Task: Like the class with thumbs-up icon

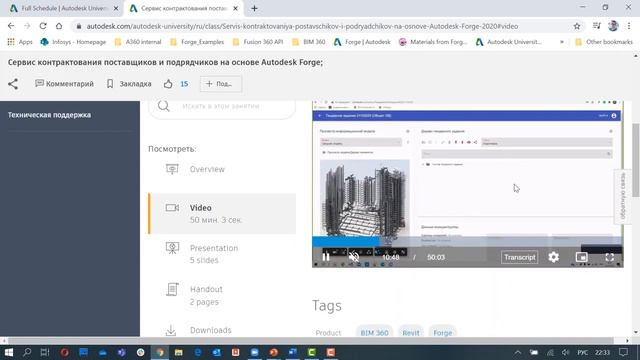Action: point(168,84)
